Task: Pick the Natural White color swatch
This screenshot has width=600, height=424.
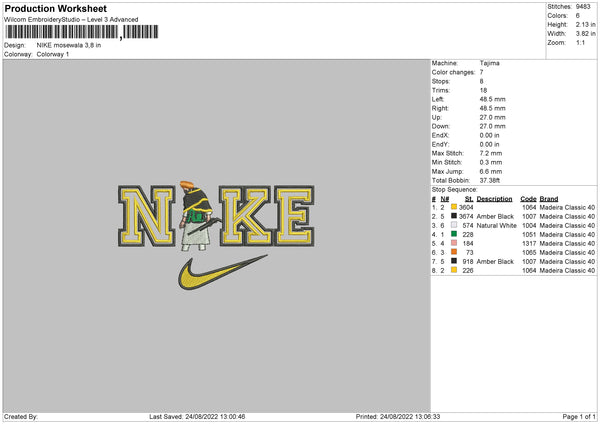Action: click(x=454, y=225)
